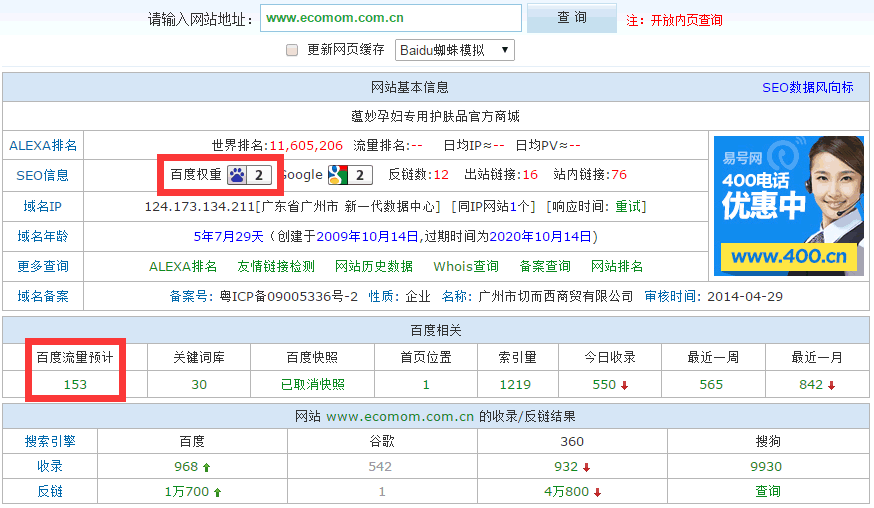Click today's indexed value 550
The height and width of the screenshot is (508, 874).
pos(604,385)
